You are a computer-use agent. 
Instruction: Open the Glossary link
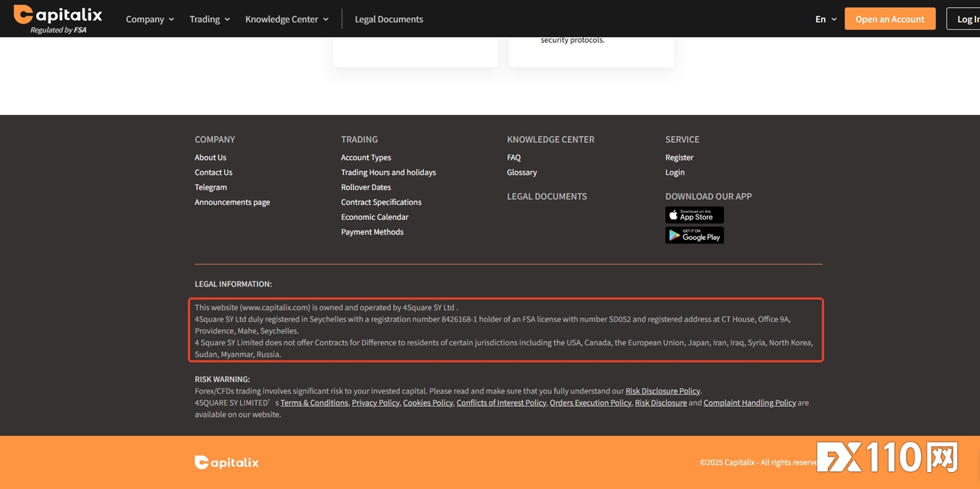pyautogui.click(x=522, y=172)
